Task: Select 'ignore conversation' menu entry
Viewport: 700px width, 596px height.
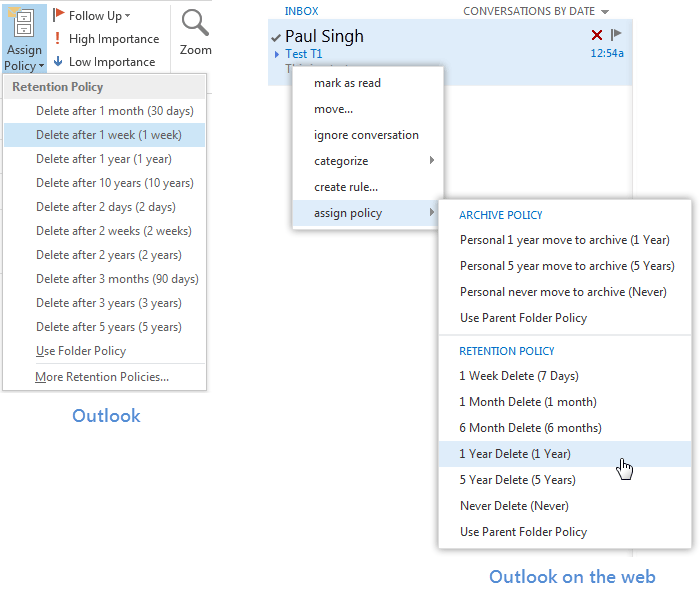Action: [366, 135]
